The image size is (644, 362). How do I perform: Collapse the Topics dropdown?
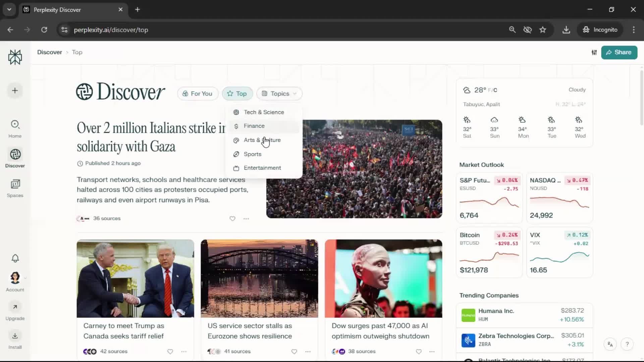tap(279, 94)
